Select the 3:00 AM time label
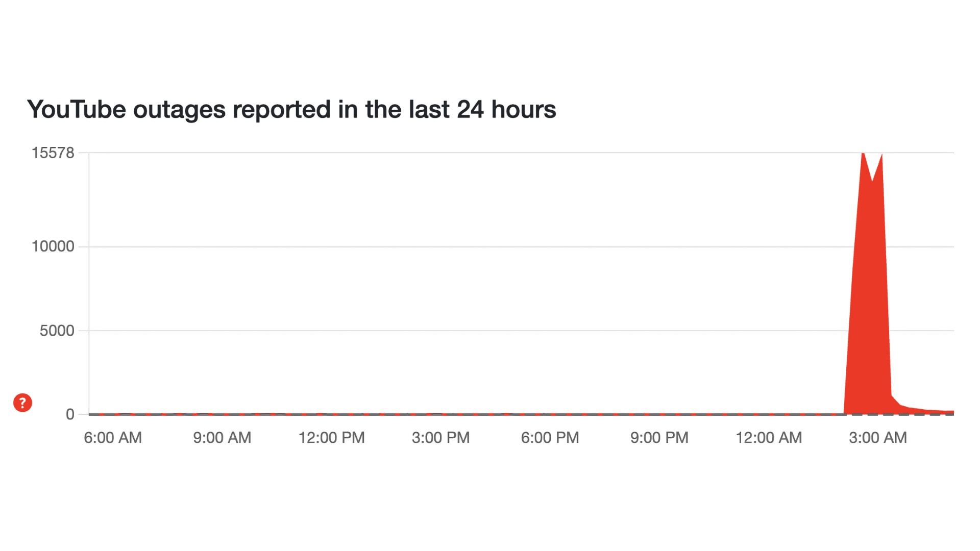The height and width of the screenshot is (551, 980). pos(878,438)
